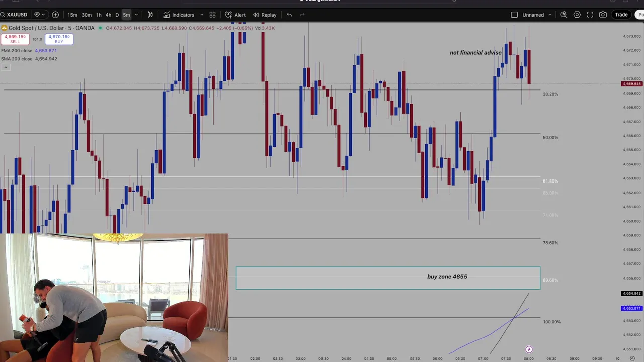Click the blue 4,670.16 BUY button
The image size is (644, 362).
pos(59,39)
